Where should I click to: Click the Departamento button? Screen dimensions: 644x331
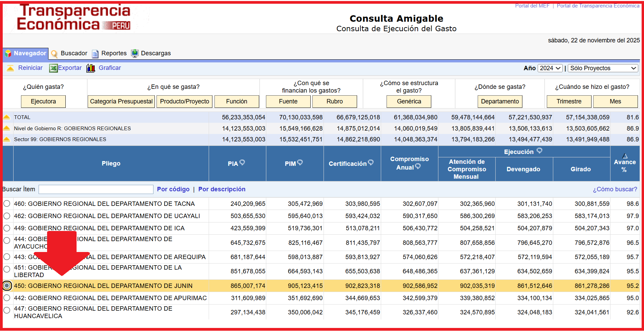500,101
